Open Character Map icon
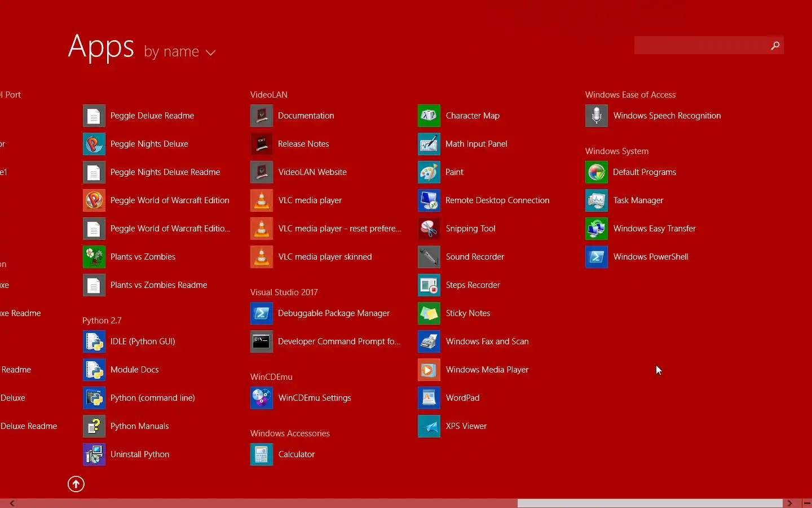This screenshot has width=812, height=508. [429, 116]
